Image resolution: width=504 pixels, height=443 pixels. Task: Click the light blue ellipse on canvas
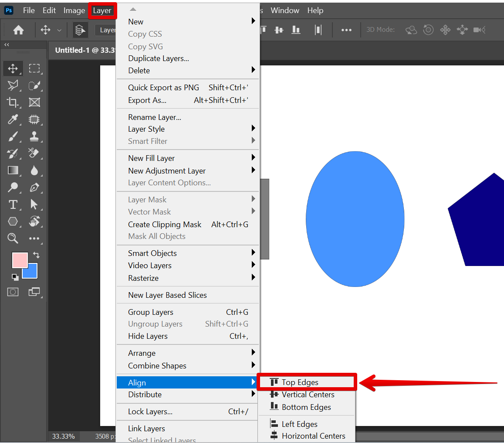pyautogui.click(x=355, y=219)
